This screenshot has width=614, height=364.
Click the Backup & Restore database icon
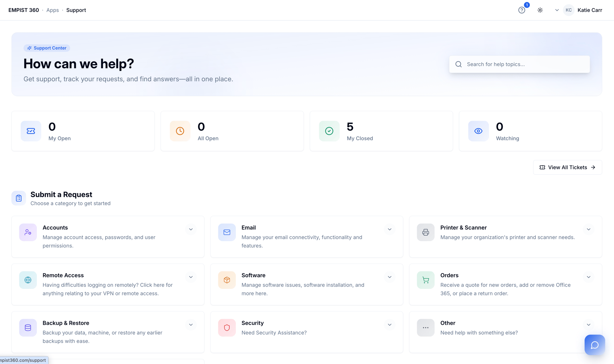[x=28, y=328]
